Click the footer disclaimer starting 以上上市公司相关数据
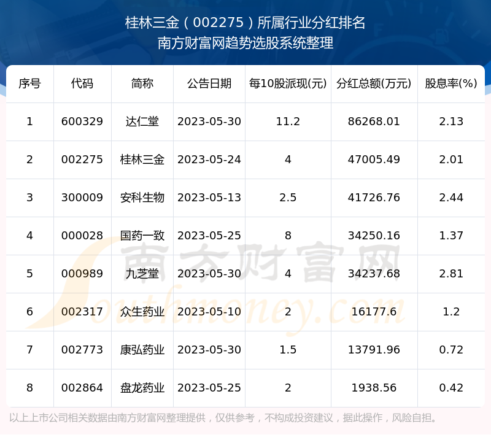 tap(223, 418)
